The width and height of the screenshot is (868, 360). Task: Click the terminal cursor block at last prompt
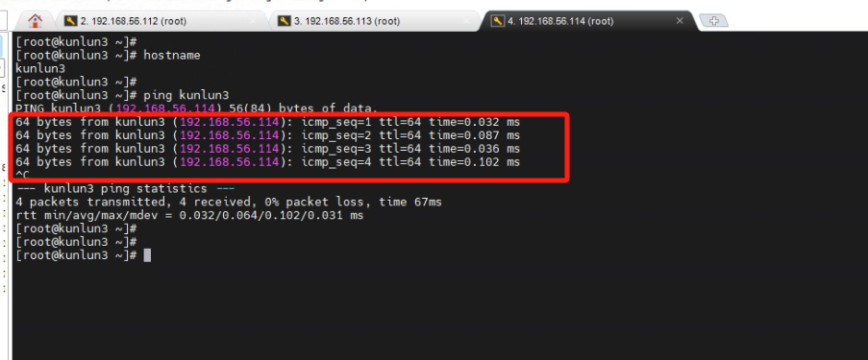[147, 255]
